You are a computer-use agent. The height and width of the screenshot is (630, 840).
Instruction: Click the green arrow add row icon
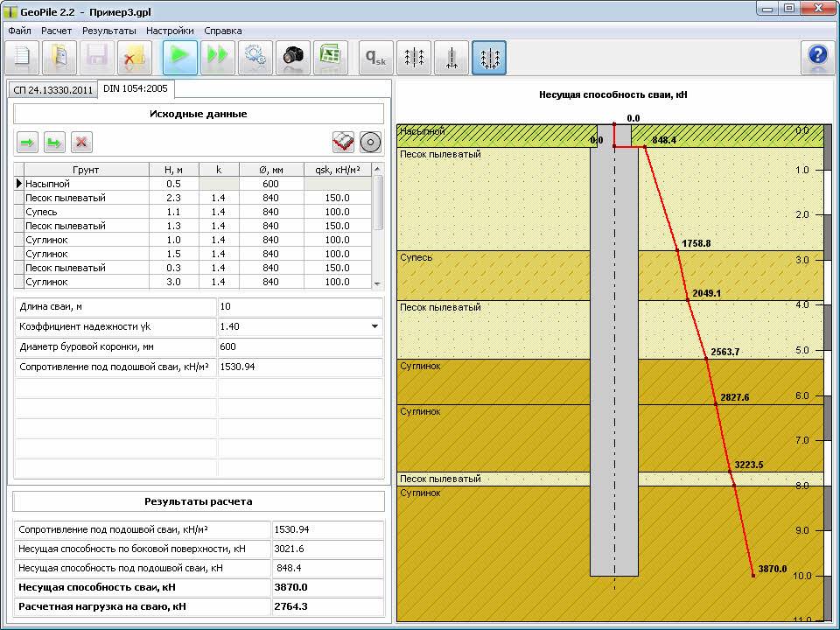pos(27,143)
